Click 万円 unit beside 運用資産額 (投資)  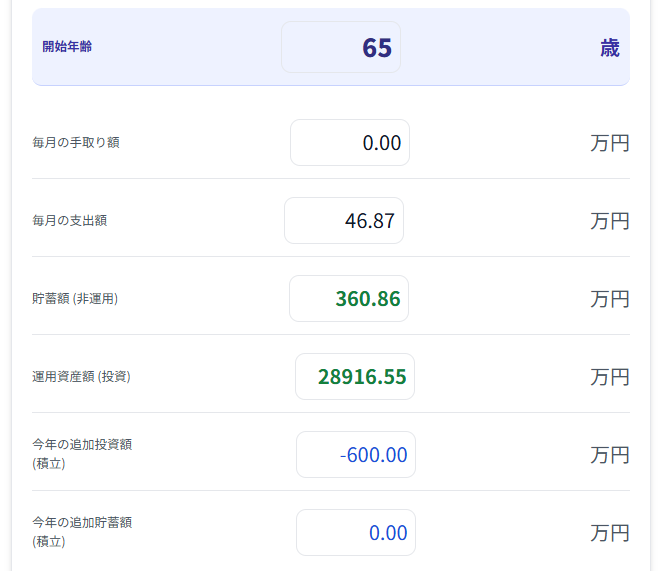[x=610, y=377]
